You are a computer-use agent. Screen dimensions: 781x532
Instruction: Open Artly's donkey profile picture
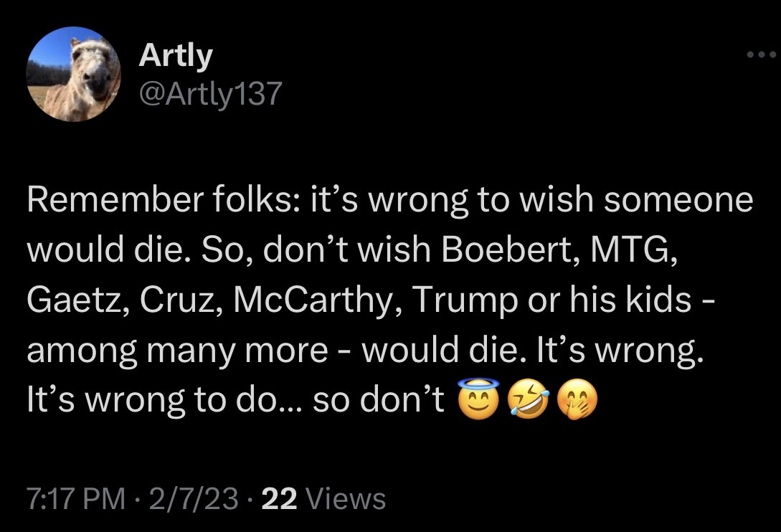pos(73,74)
